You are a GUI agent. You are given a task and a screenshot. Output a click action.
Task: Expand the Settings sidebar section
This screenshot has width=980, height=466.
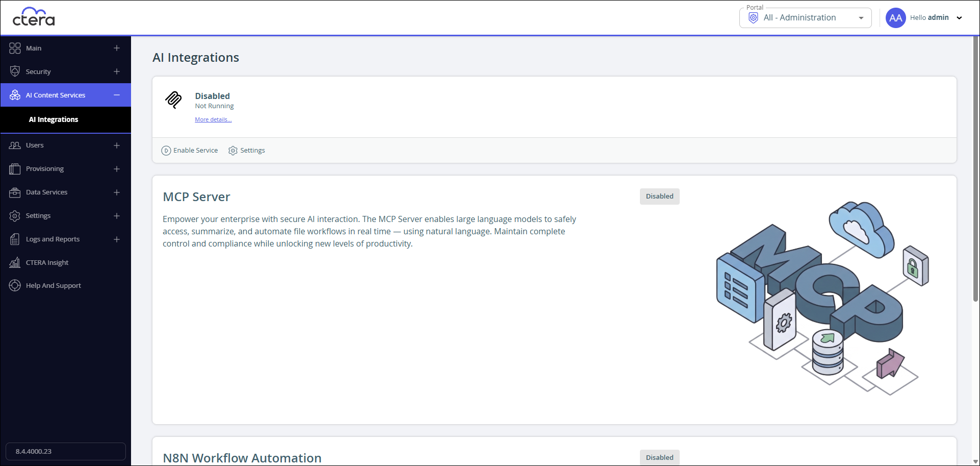pyautogui.click(x=117, y=216)
